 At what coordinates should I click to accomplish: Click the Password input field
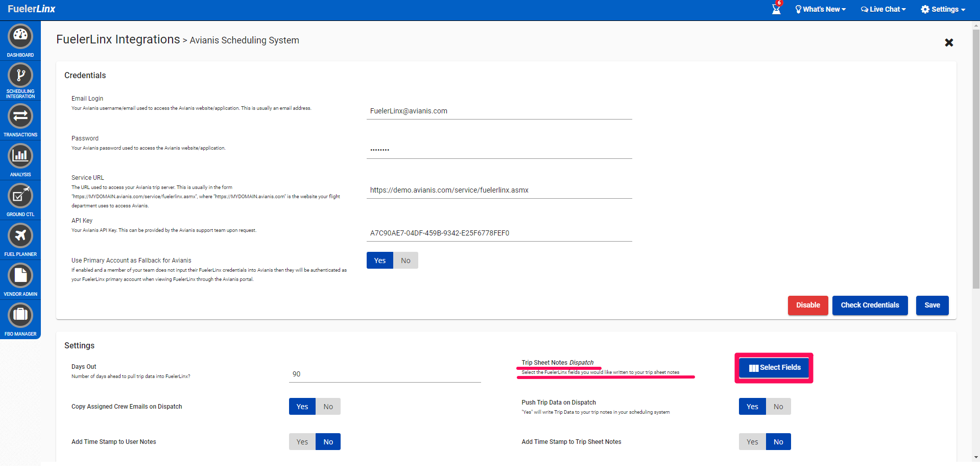499,150
